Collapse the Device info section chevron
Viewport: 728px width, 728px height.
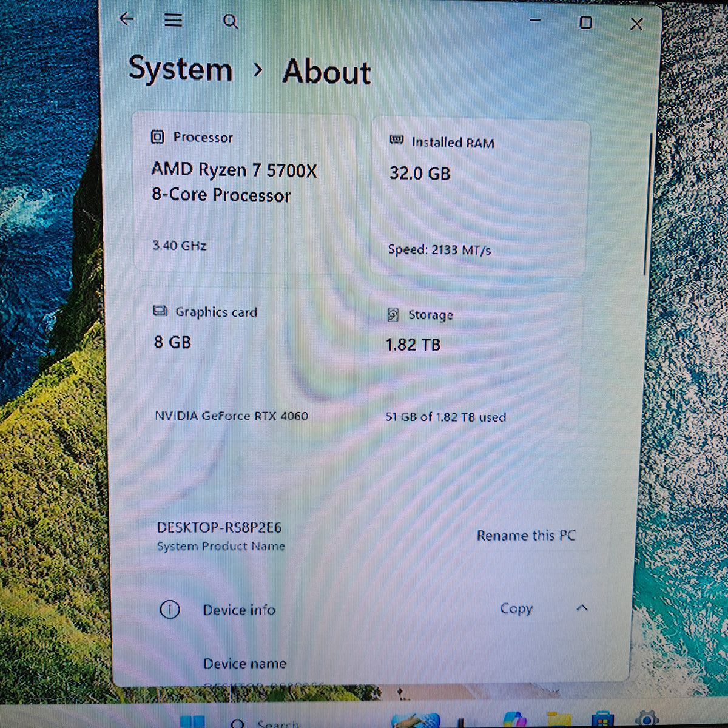click(x=582, y=607)
